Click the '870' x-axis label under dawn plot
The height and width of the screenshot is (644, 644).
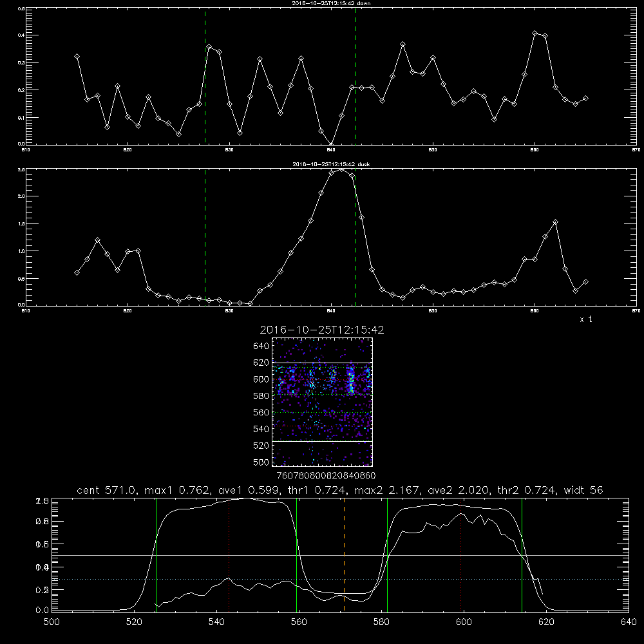pos(636,150)
